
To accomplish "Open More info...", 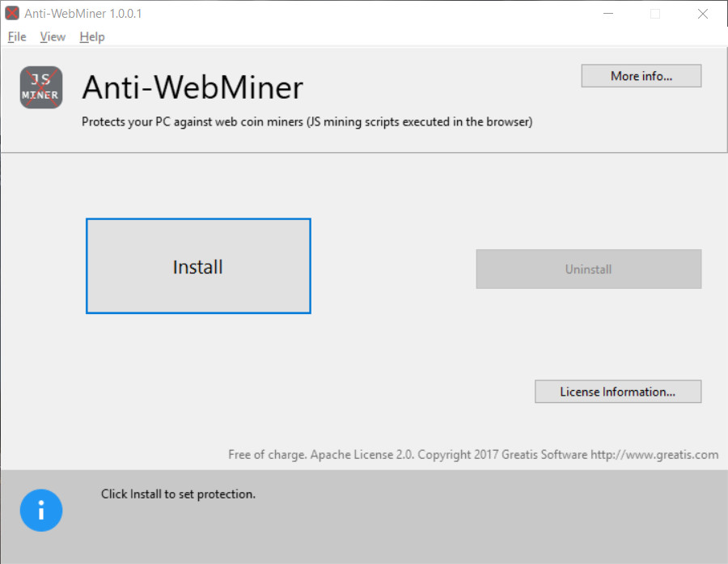I will tap(641, 76).
